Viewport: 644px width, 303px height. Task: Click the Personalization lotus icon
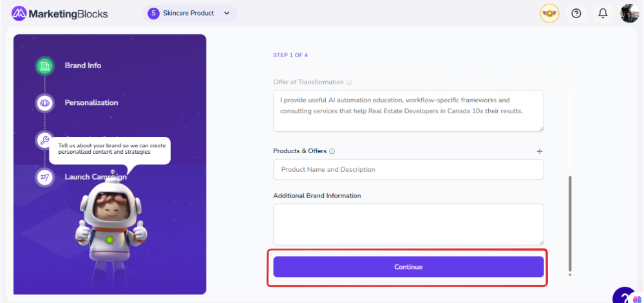coord(44,102)
